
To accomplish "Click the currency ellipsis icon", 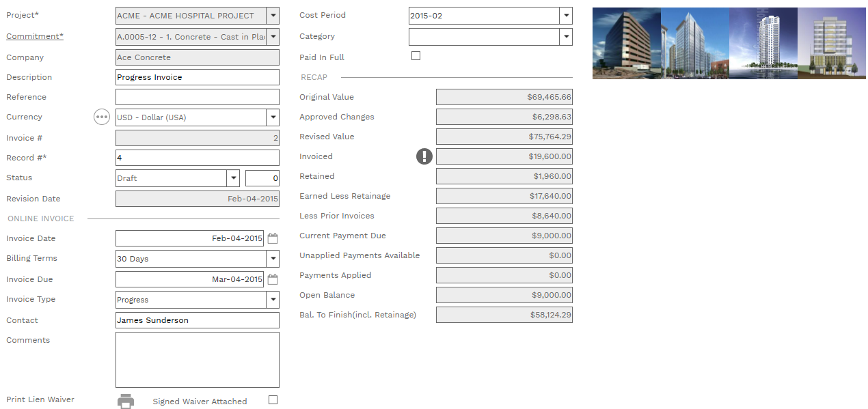I will 102,117.
